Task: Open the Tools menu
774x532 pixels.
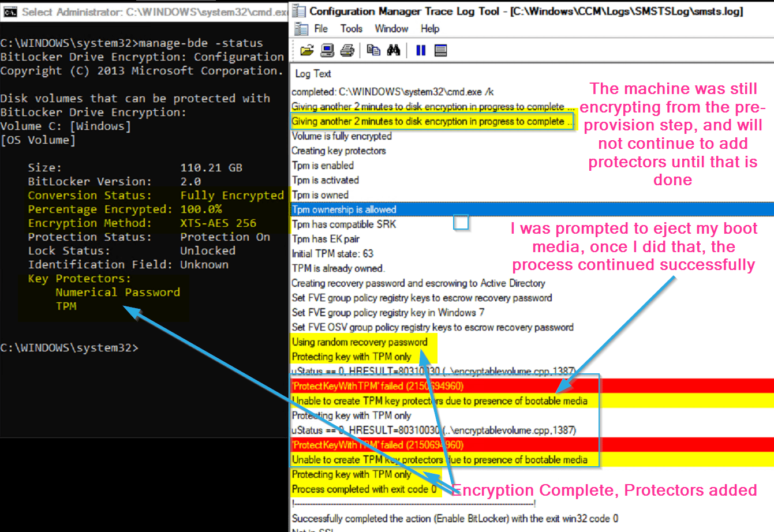Action: point(352,28)
